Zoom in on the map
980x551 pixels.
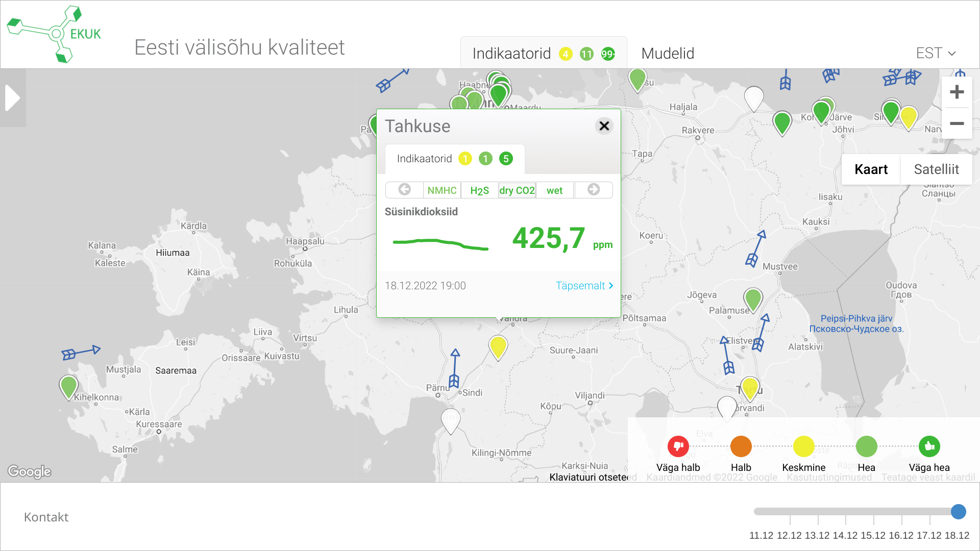point(957,92)
